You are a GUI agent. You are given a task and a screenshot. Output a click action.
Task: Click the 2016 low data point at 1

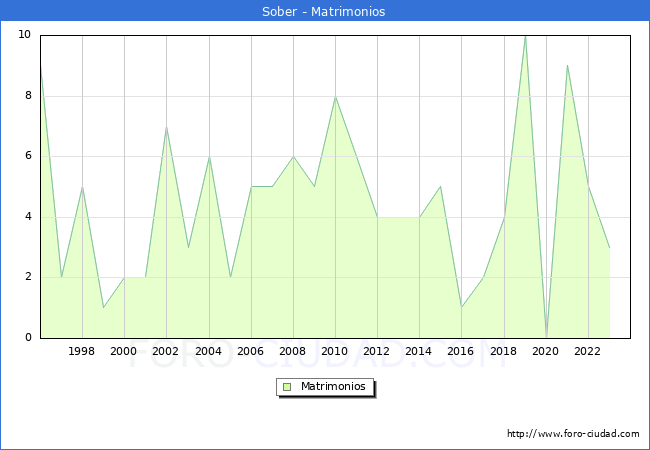(461, 307)
